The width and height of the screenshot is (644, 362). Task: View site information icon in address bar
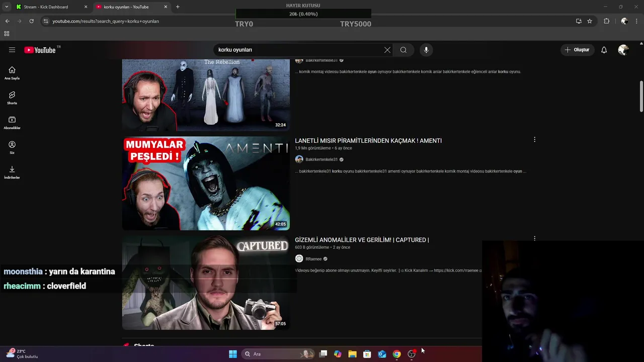coord(46,21)
